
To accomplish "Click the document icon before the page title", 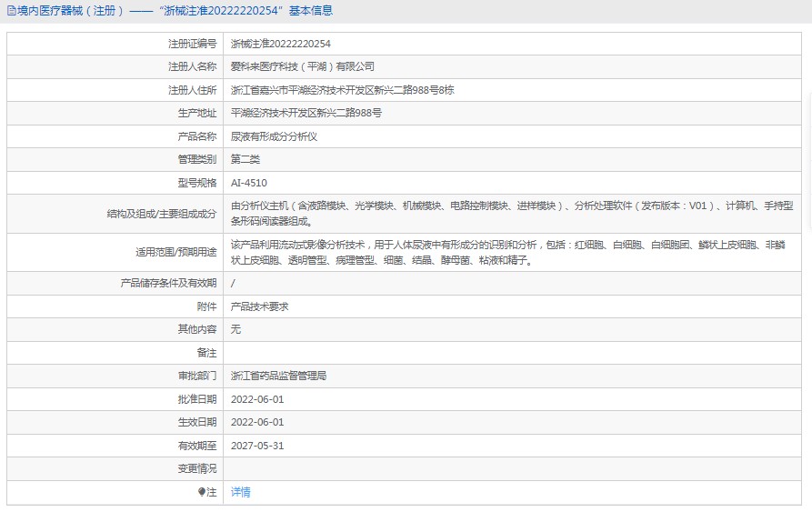I will pos(10,11).
